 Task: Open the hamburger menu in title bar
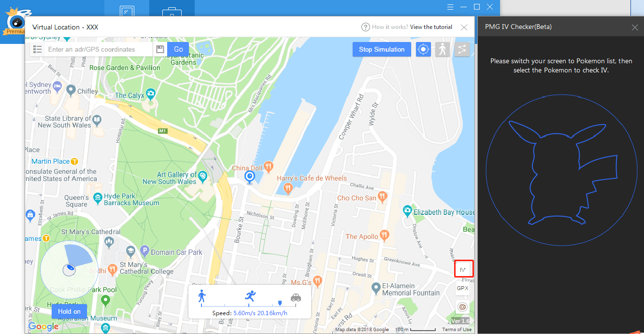450,7
